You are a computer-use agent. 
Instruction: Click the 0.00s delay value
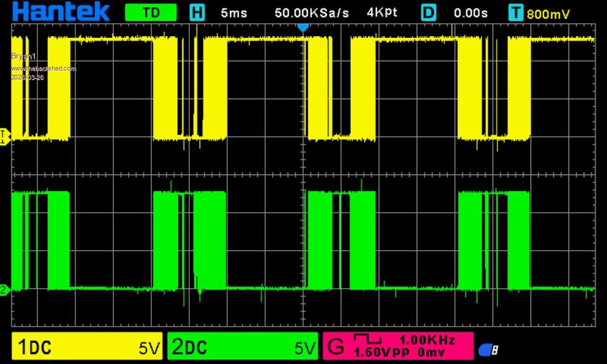pyautogui.click(x=471, y=12)
